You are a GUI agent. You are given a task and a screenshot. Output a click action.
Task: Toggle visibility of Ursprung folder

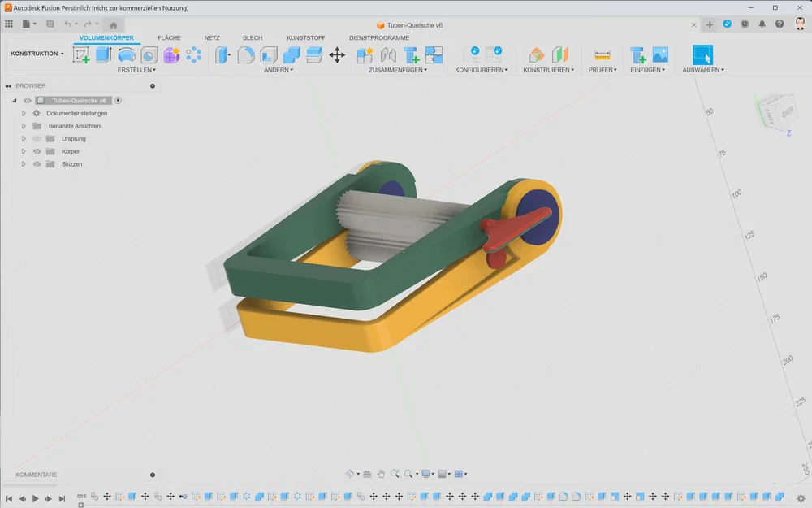[37, 139]
